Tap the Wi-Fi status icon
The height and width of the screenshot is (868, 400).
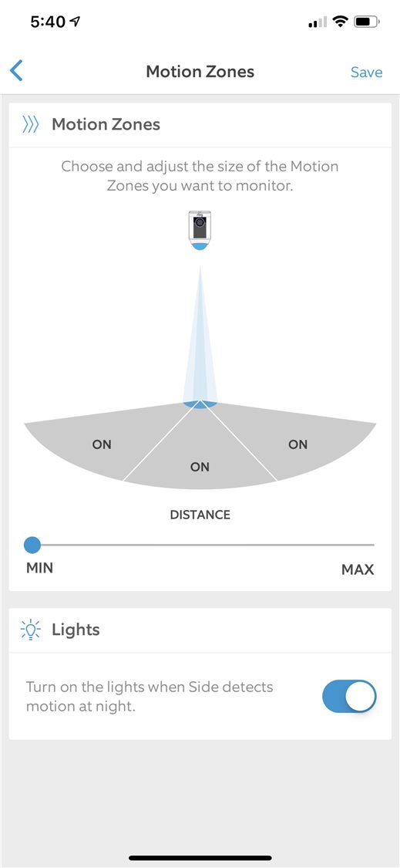pyautogui.click(x=341, y=22)
